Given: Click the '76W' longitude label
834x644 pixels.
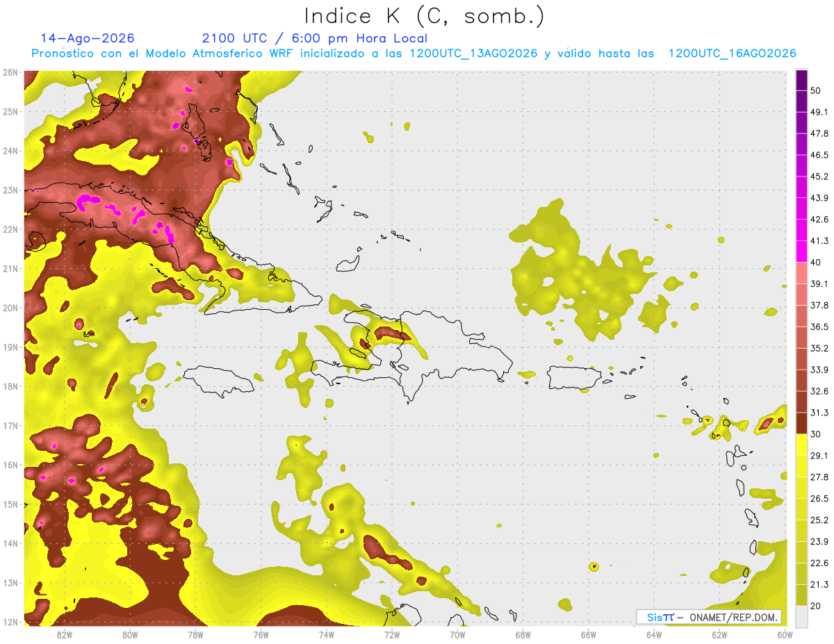Looking at the screenshot, I should 261,634.
